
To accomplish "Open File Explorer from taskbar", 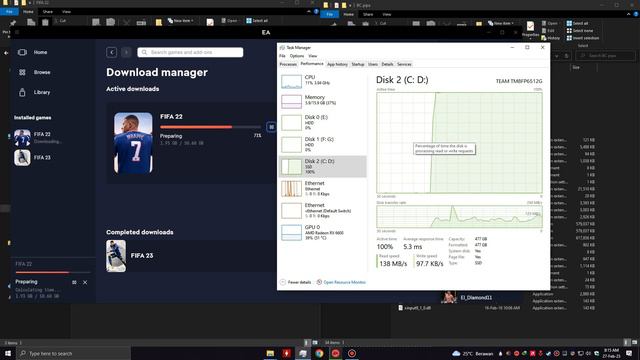I will pyautogui.click(x=270, y=353).
